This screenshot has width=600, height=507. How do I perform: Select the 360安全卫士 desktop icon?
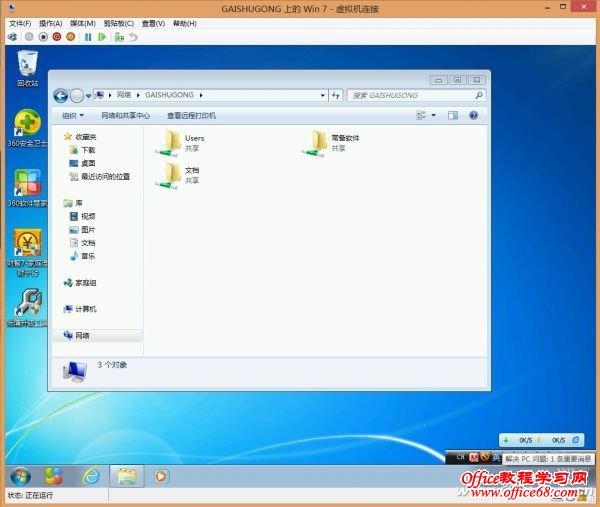click(27, 128)
